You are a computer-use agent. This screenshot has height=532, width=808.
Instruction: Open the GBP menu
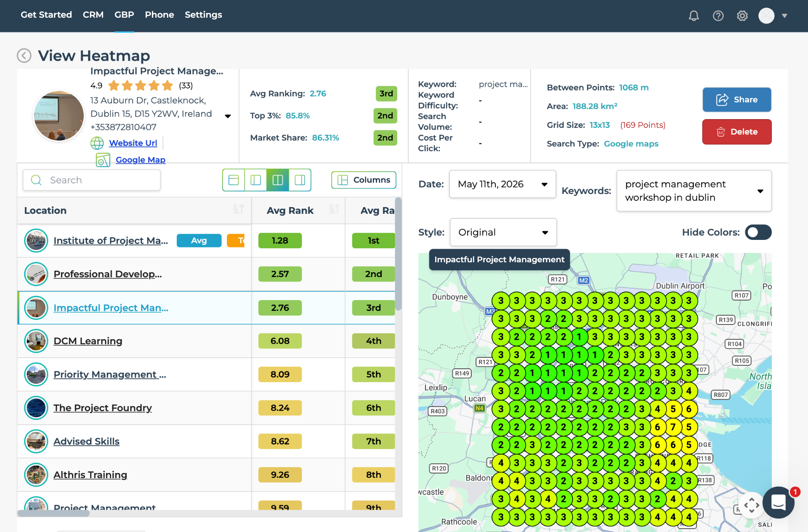124,15
